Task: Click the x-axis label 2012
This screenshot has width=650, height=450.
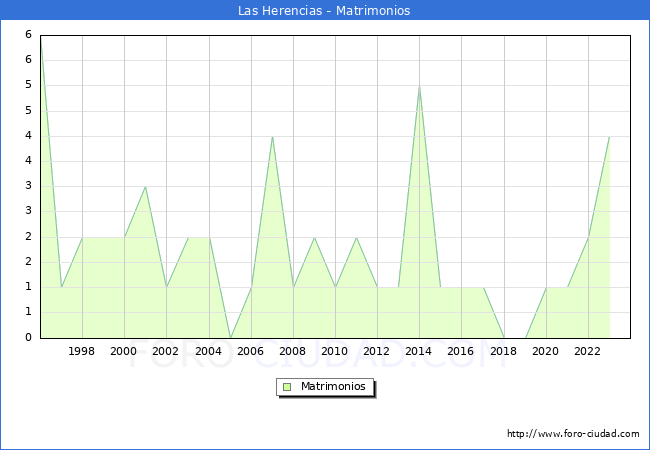Action: [x=376, y=351]
